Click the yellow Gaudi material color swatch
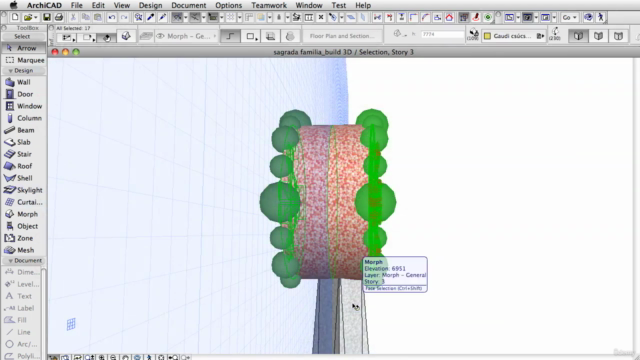640x360 pixels. coord(487,36)
